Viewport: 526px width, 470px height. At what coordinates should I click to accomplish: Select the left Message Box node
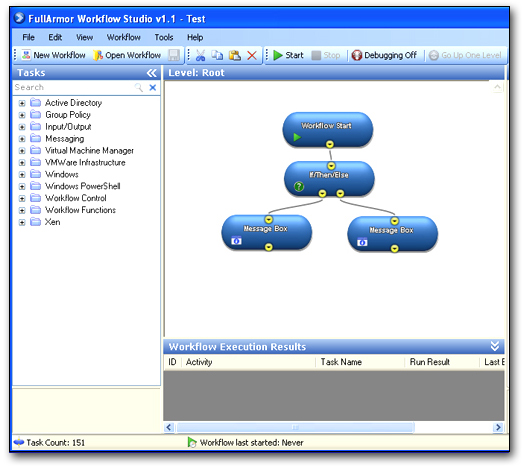[x=267, y=233]
